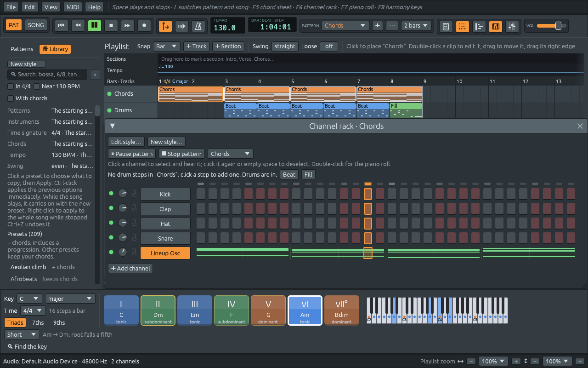The image size is (588, 368).
Task: Open the mixer faders icon
Action: pos(512,26)
